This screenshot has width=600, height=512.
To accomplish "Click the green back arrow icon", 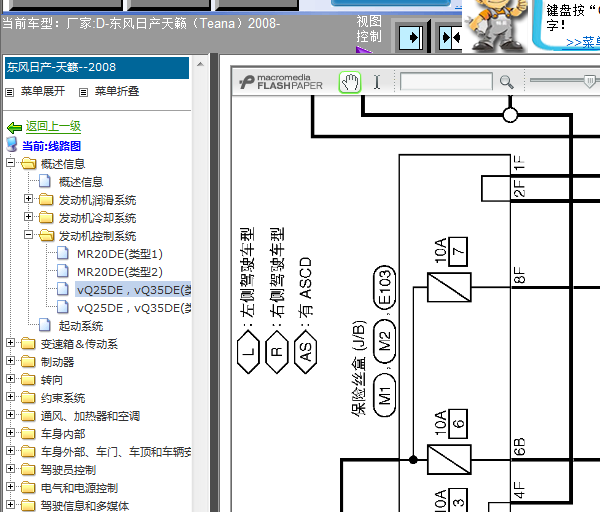I will point(14,127).
